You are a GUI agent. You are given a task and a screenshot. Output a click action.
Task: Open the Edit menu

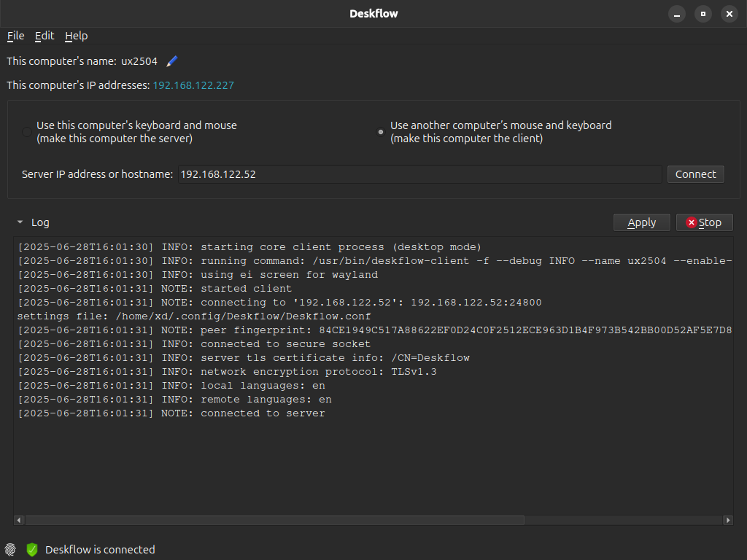coord(44,36)
